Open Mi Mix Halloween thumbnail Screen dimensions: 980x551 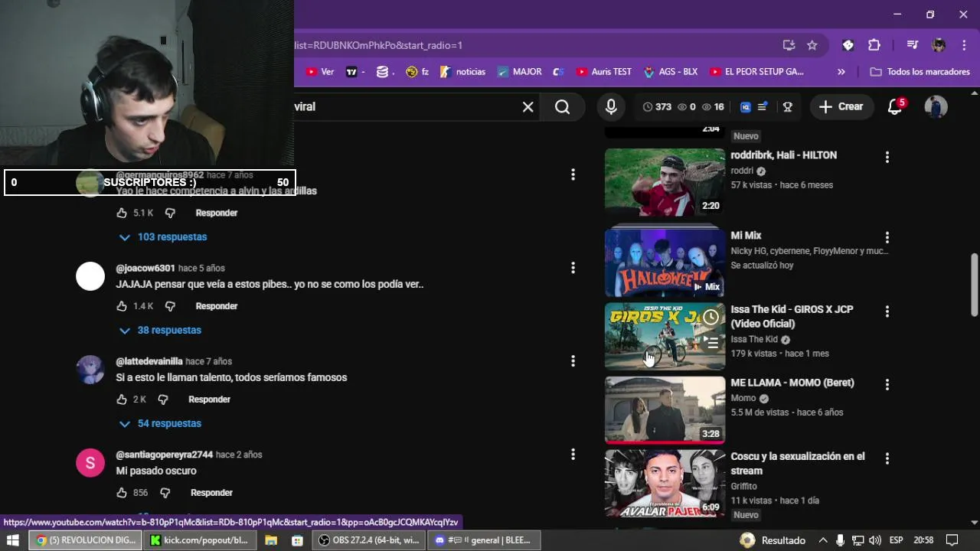[x=665, y=262]
